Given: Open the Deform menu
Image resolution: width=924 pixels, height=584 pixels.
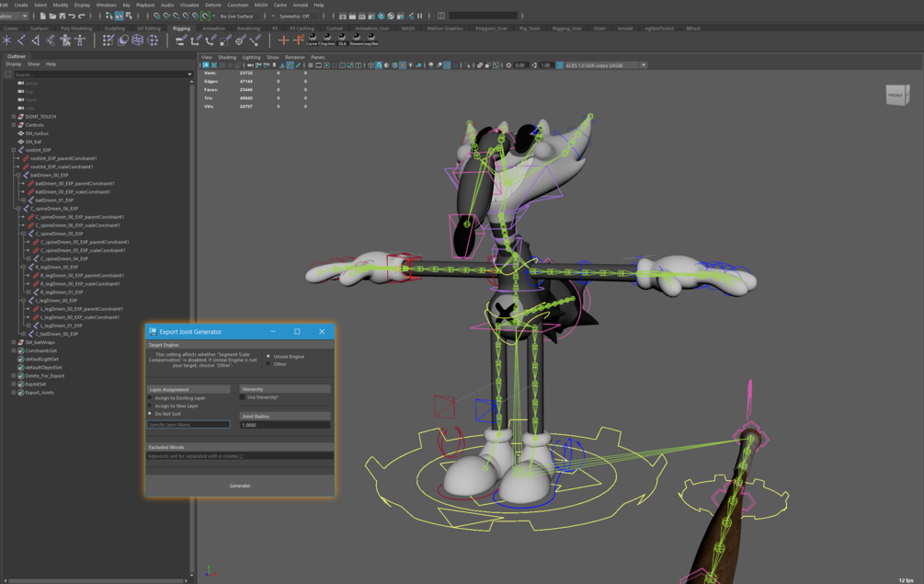Looking at the screenshot, I should [x=212, y=5].
